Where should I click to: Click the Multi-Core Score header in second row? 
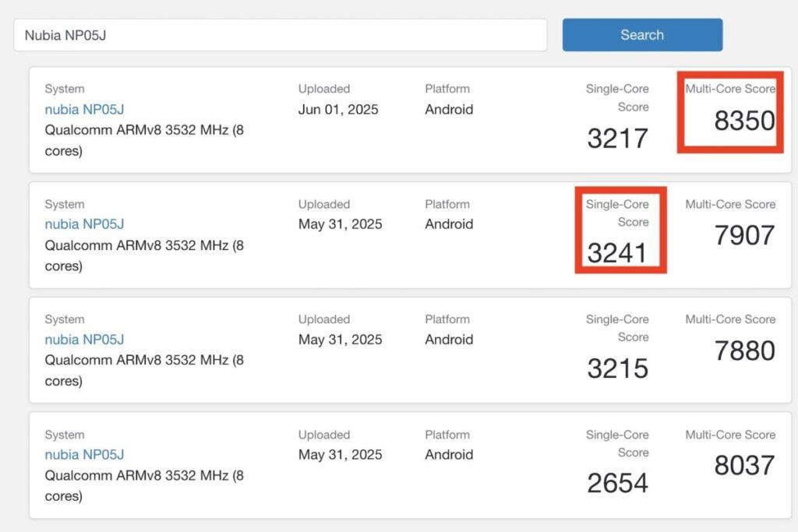pyautogui.click(x=729, y=204)
